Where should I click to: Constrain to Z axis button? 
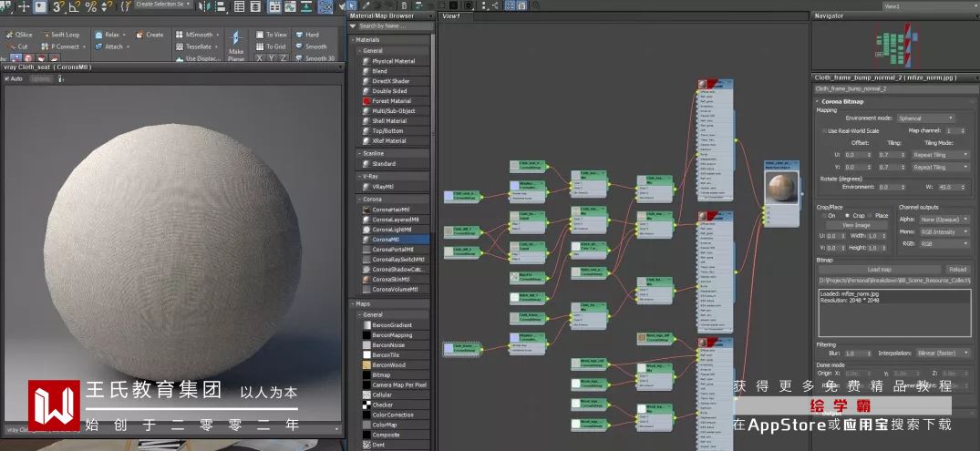pos(284,58)
